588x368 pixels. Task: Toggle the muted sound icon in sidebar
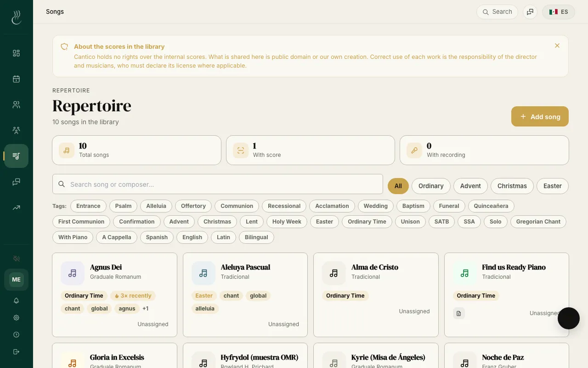click(x=17, y=259)
